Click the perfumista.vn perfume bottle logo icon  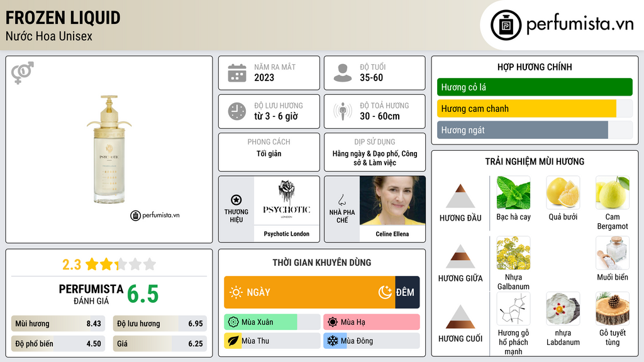pyautogui.click(x=506, y=25)
